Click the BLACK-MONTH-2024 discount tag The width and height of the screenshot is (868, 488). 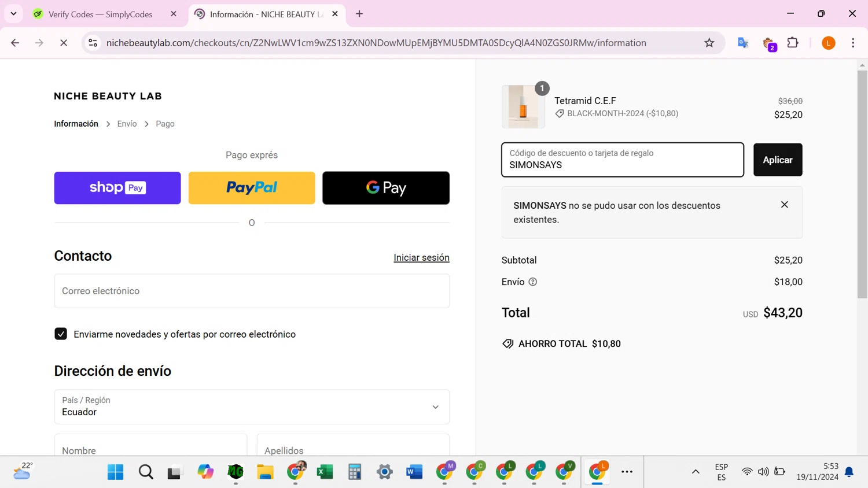pyautogui.click(x=617, y=114)
